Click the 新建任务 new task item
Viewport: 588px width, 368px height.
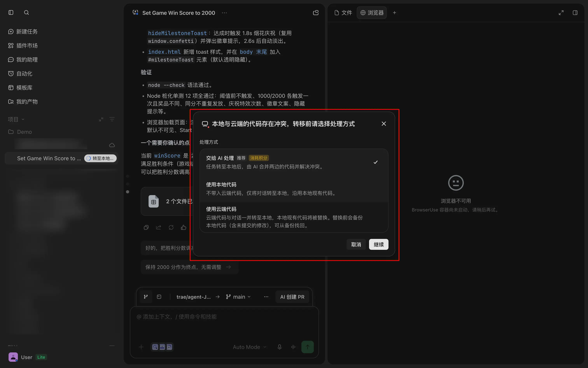[23, 32]
